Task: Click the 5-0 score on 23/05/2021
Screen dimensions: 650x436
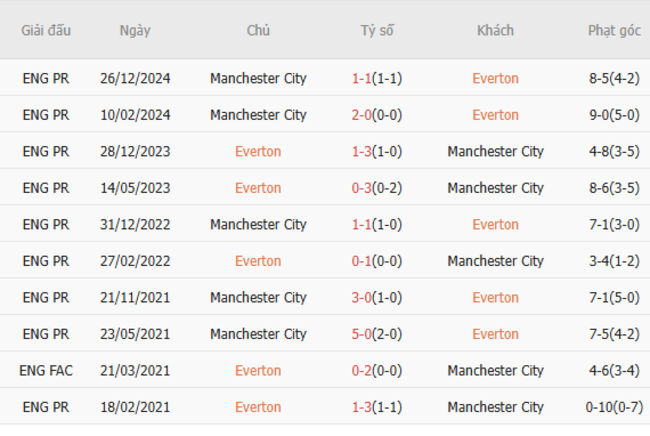Action: click(x=361, y=334)
